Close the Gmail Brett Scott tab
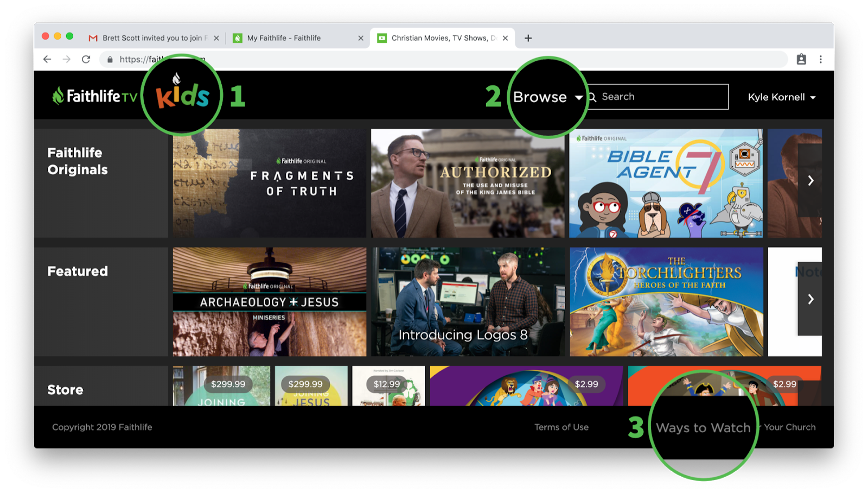 [216, 38]
